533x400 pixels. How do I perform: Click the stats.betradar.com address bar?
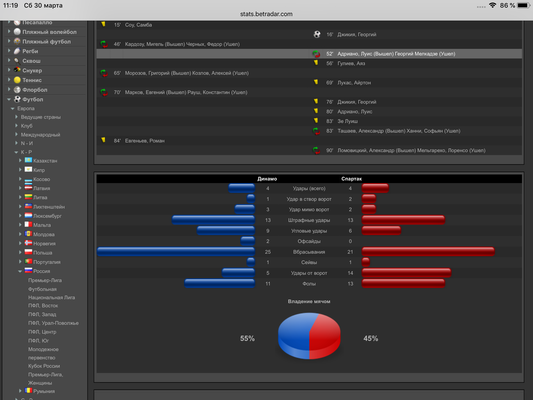[x=266, y=14]
